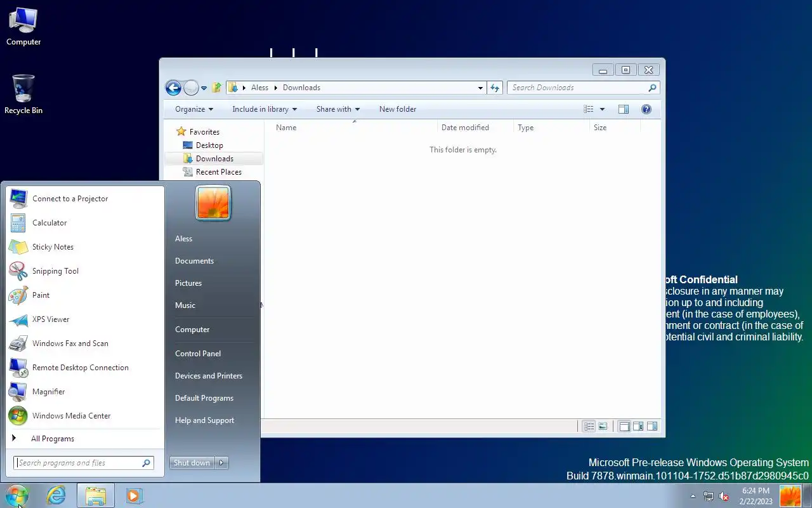Select the Computer desktop icon
This screenshot has height=508, width=812.
(x=23, y=27)
